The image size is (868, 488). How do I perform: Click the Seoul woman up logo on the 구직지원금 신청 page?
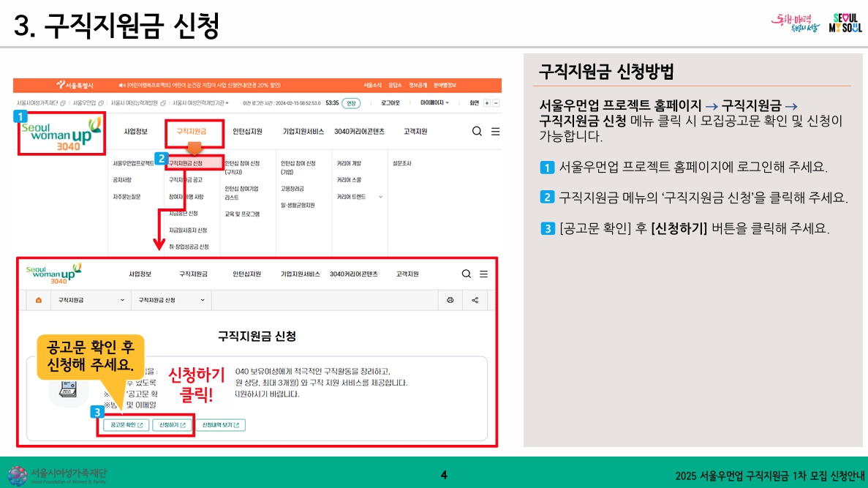click(53, 273)
